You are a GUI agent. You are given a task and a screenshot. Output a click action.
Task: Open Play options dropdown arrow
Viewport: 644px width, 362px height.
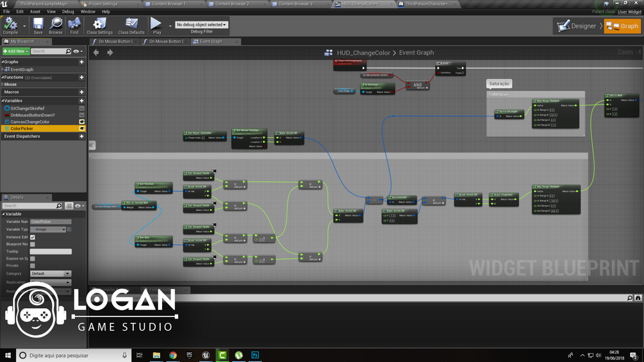tap(170, 26)
